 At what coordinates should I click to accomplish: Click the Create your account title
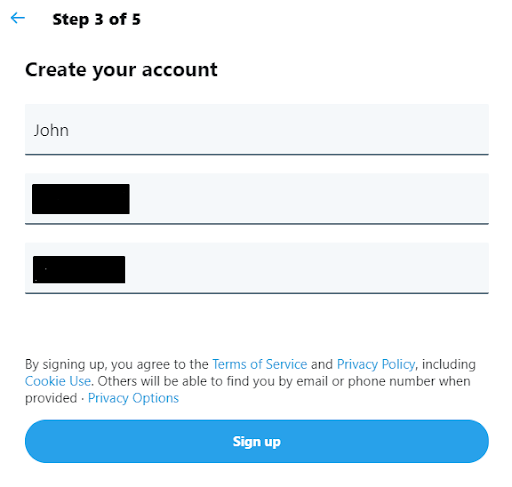pos(121,70)
